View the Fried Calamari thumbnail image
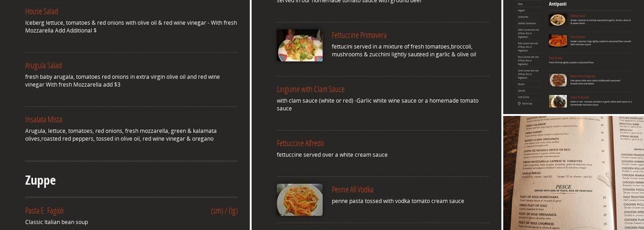Image resolution: width=644 pixels, height=230 pixels. pyautogui.click(x=558, y=40)
